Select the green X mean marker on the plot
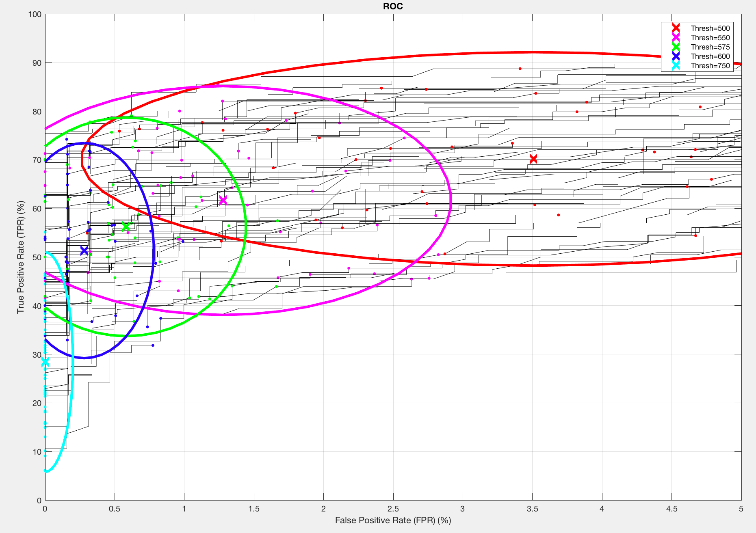 tap(126, 227)
